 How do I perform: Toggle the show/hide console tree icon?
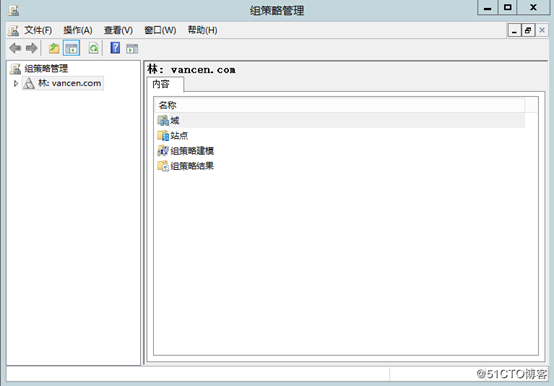click(71, 48)
